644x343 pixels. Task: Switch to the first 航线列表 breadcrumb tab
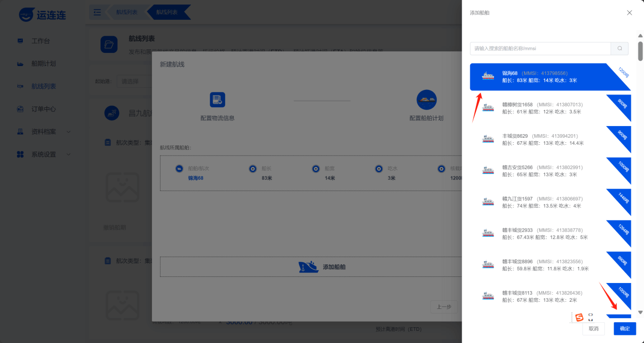125,12
